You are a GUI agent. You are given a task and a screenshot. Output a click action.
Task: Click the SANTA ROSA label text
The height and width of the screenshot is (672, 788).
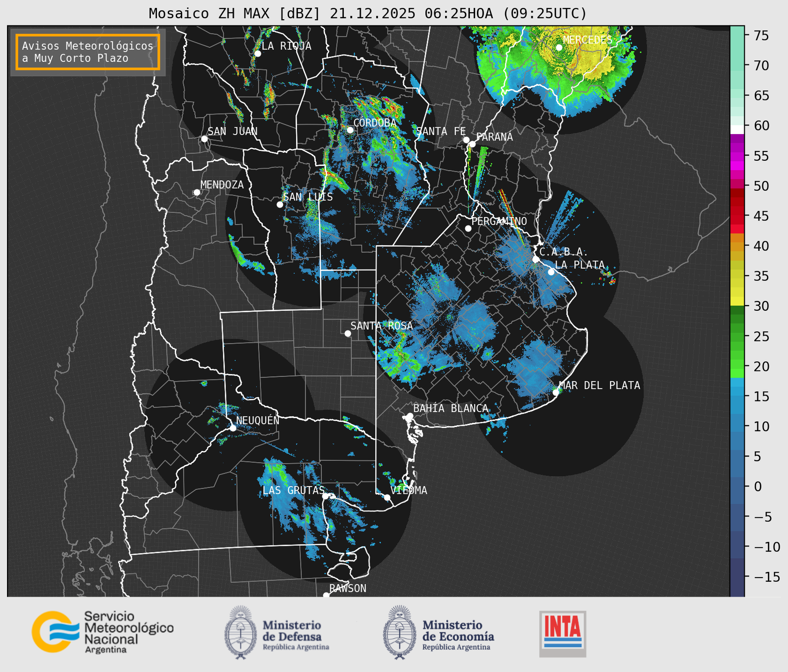(382, 326)
